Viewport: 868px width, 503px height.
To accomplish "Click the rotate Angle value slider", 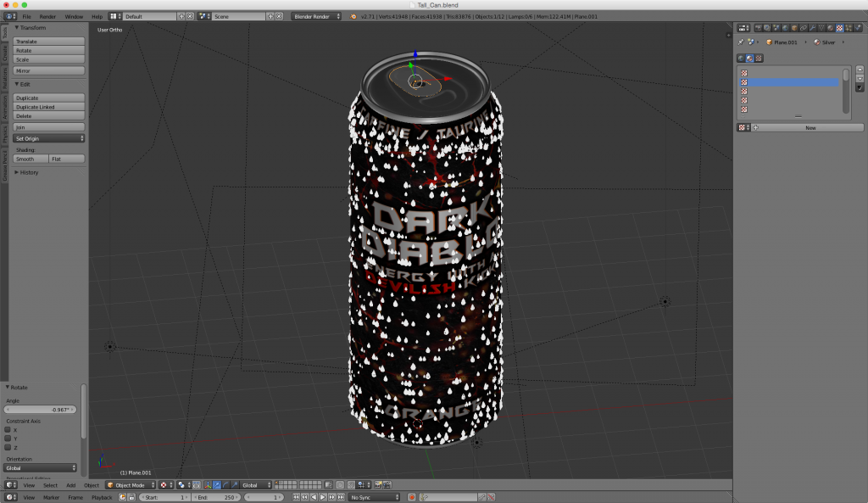I will tap(41, 410).
